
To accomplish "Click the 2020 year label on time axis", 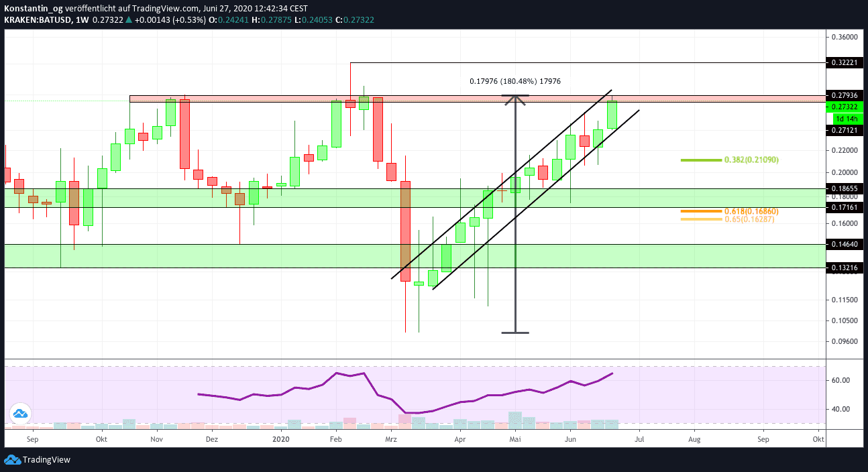I will tap(281, 440).
